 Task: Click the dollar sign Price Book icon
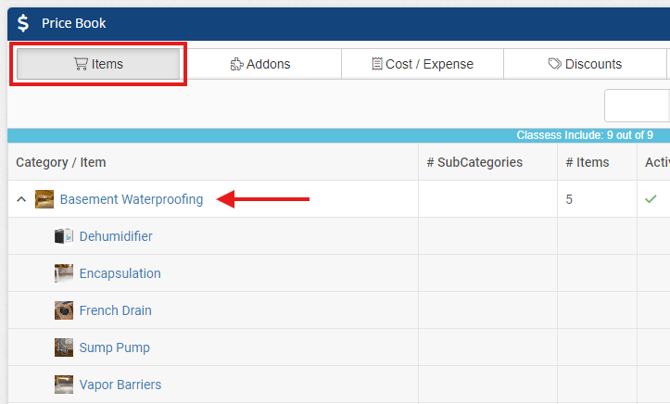pos(23,23)
